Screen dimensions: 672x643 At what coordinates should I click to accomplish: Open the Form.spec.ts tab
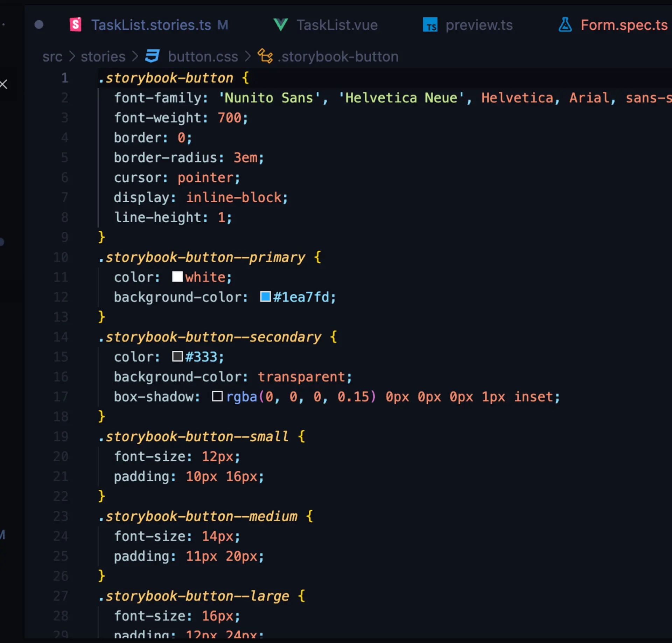pyautogui.click(x=624, y=25)
